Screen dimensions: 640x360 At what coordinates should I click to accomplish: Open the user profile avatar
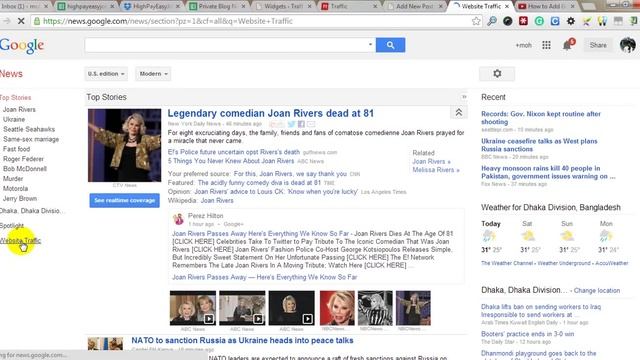[x=627, y=45]
